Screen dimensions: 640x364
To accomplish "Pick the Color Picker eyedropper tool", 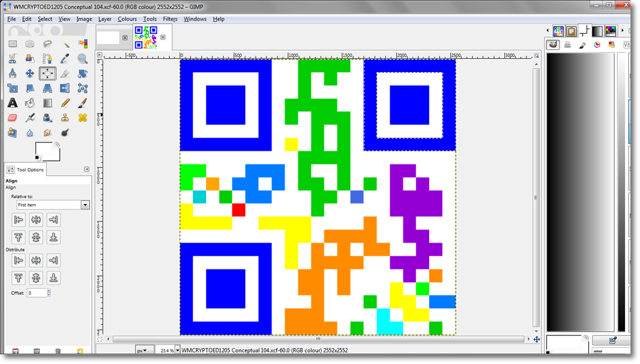I will pos(65,59).
